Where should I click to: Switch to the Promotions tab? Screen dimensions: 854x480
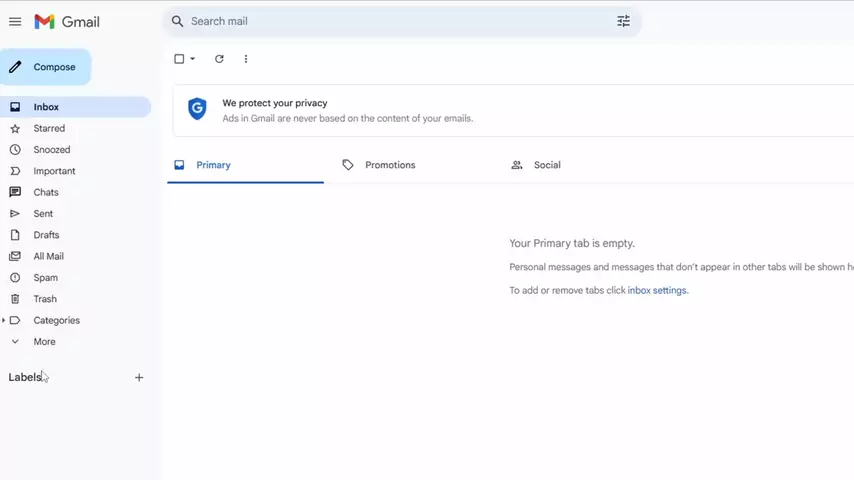pos(389,165)
